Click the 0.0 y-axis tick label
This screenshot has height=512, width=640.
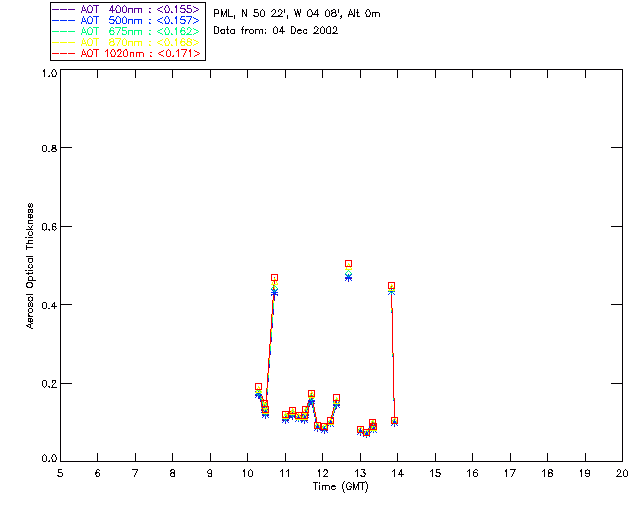(49, 459)
